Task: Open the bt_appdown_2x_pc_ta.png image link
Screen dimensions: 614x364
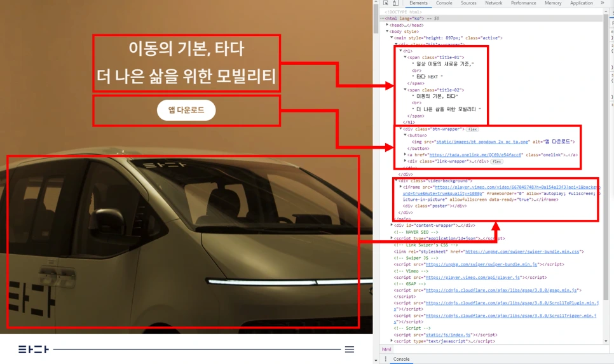Action: pyautogui.click(x=482, y=142)
